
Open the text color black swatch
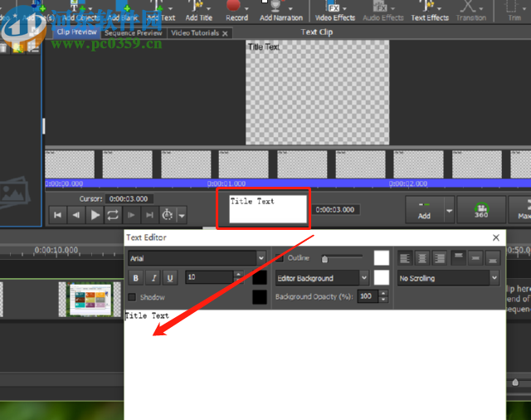click(260, 277)
